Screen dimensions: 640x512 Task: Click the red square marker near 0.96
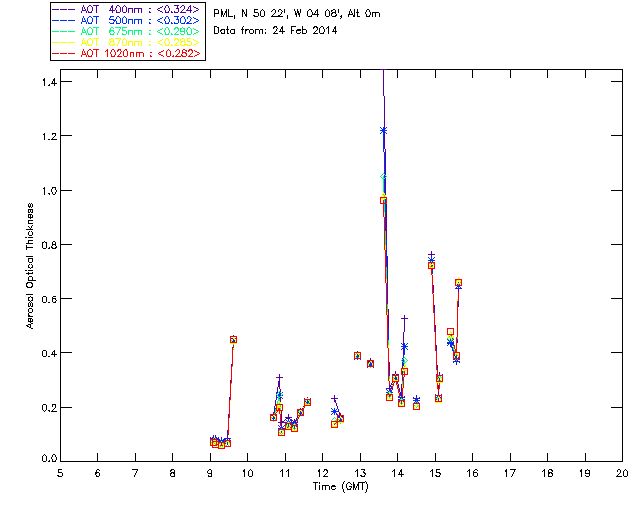click(383, 200)
